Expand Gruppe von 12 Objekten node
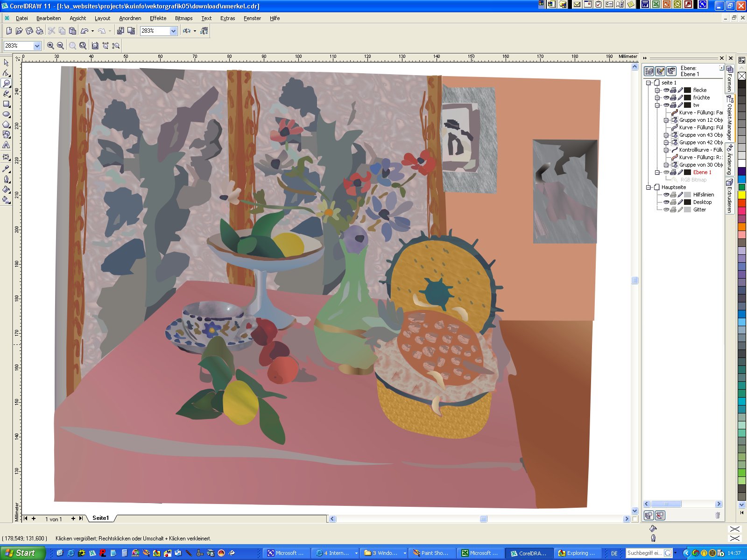This screenshot has height=560, width=747. pos(666,120)
